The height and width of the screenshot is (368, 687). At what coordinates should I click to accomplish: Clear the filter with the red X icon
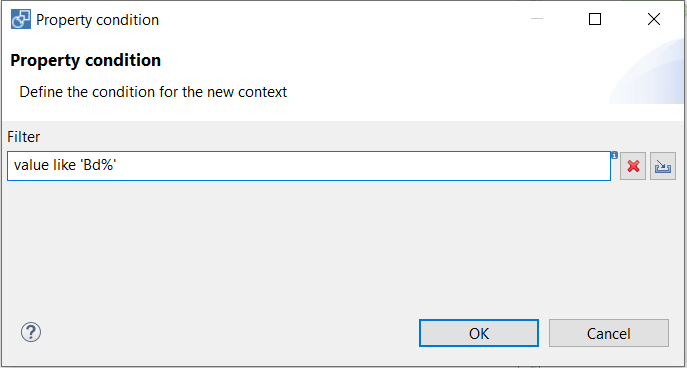[x=633, y=166]
